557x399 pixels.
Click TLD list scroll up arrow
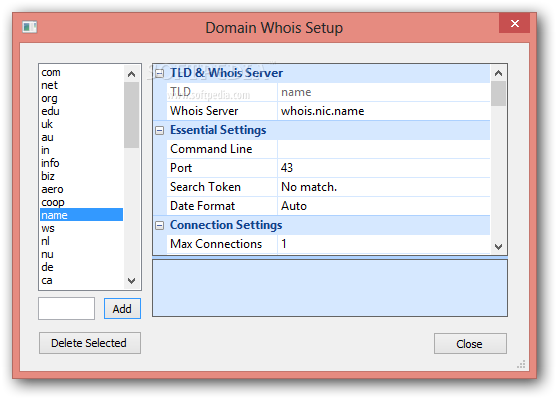(x=131, y=74)
